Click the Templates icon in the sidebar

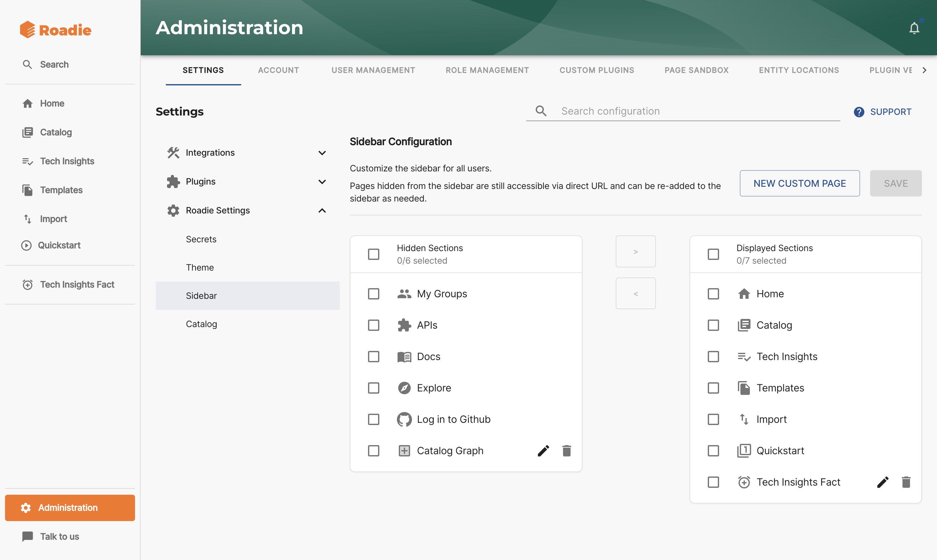[28, 190]
